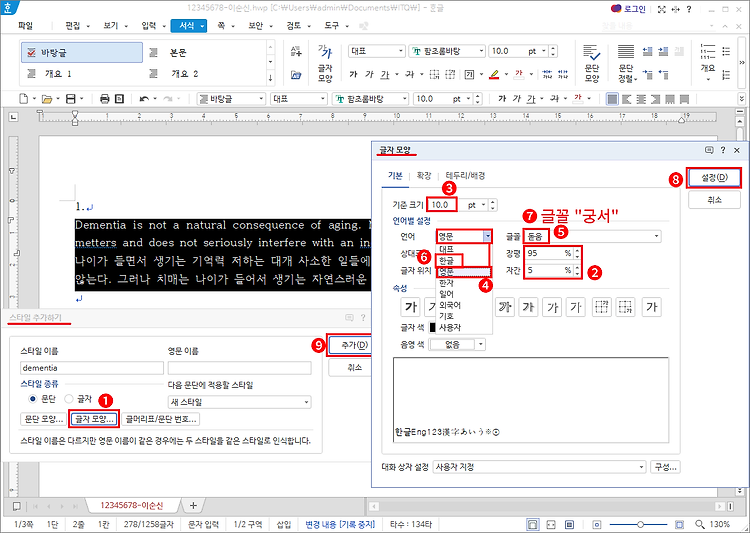Click 글자 모양... button in style dialog

(94, 419)
